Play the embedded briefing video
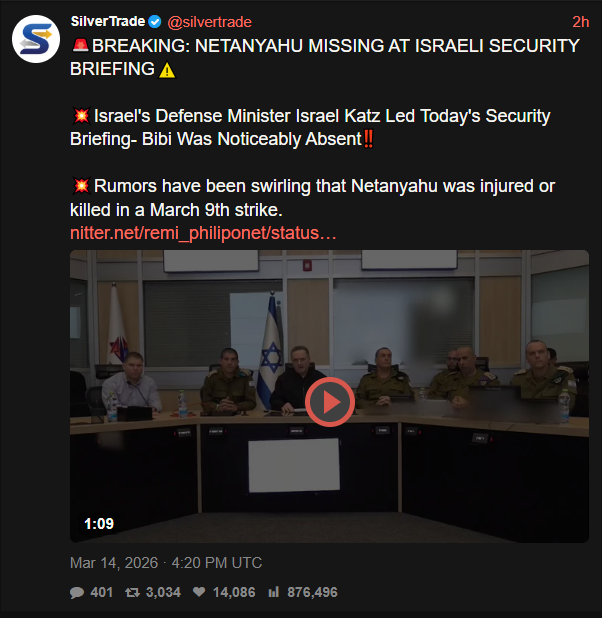 (x=330, y=402)
